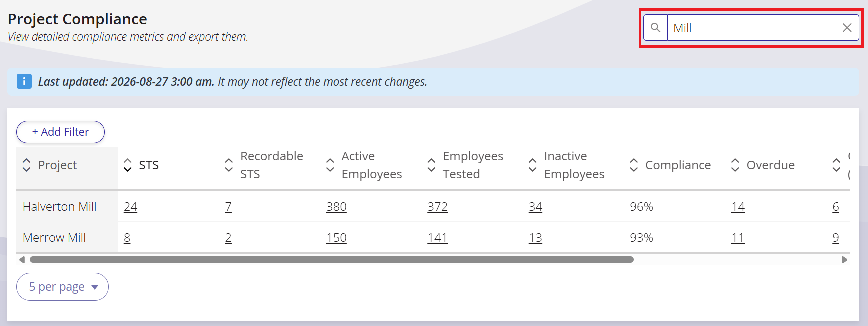Click Merrow Mill 93% compliance value

642,238
